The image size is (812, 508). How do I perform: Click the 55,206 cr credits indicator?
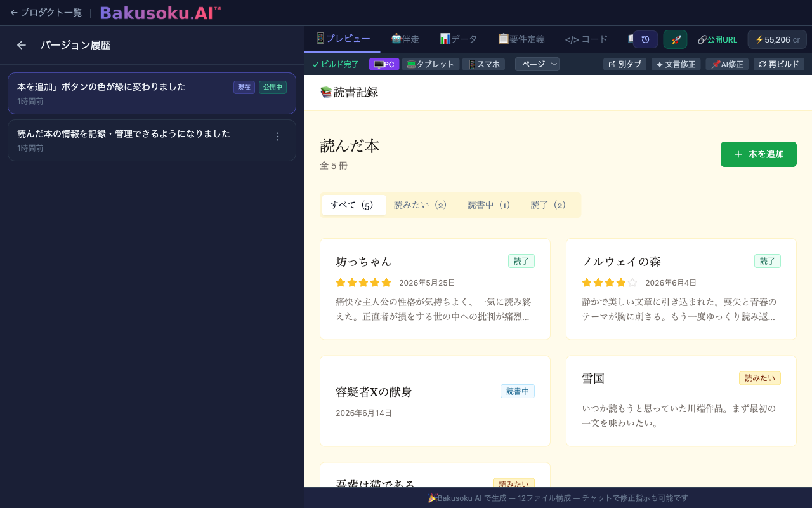tap(777, 39)
